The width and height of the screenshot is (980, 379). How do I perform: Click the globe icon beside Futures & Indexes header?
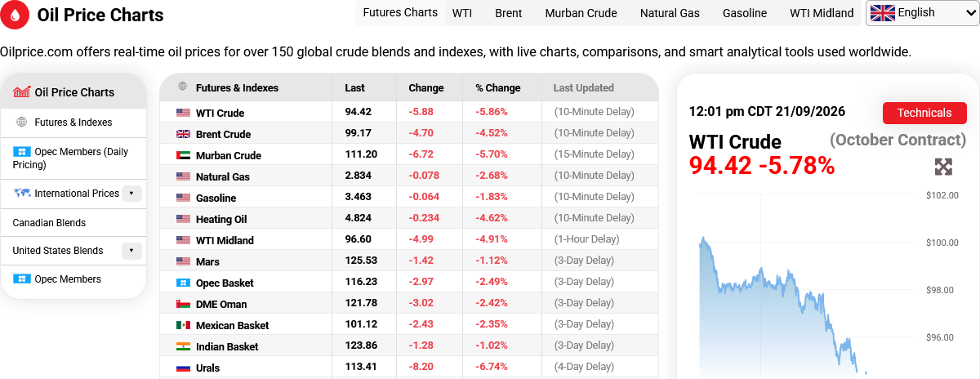pos(182,87)
